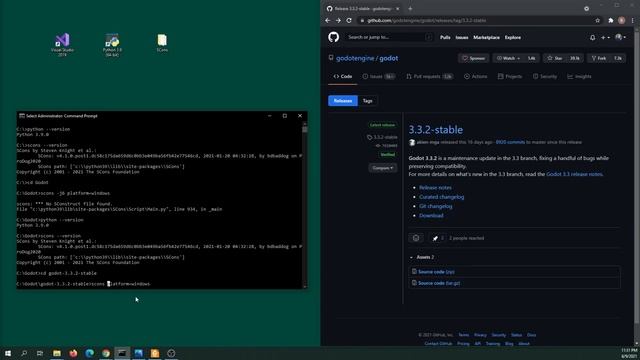
Task: Open the Python 3.9 desktop shortcut
Action: pos(112,44)
